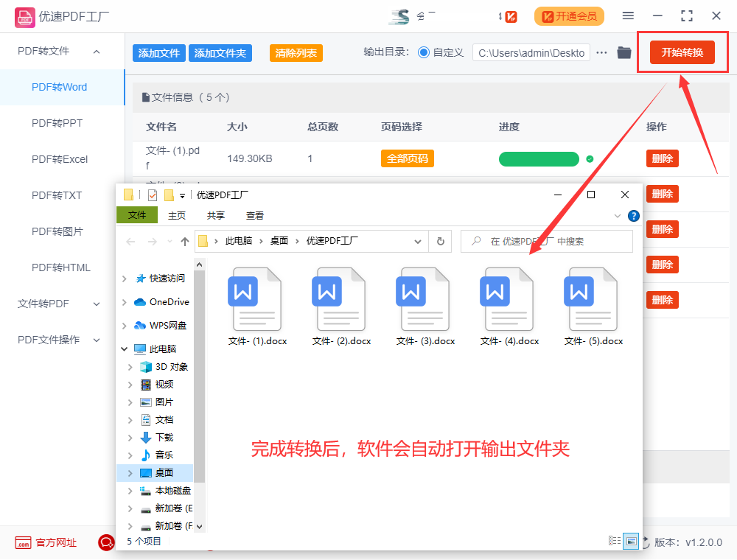Expand Explorer ribbon chevron

pyautogui.click(x=617, y=216)
